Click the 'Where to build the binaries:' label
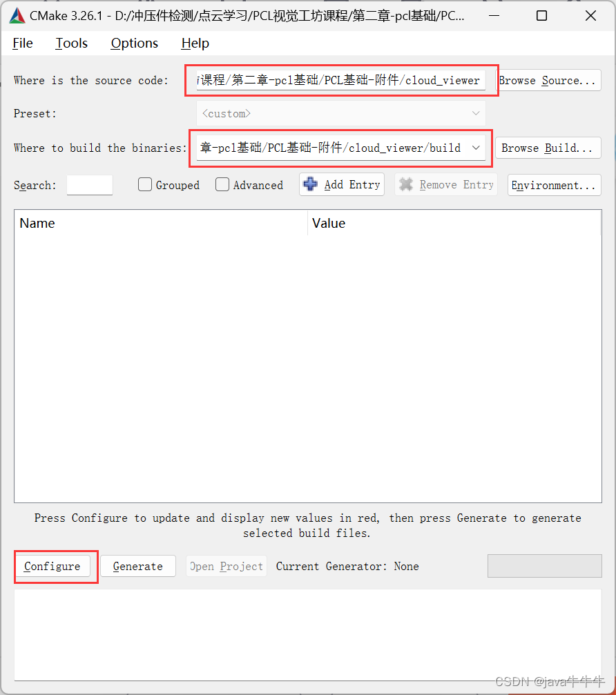616x695 pixels. click(x=100, y=148)
